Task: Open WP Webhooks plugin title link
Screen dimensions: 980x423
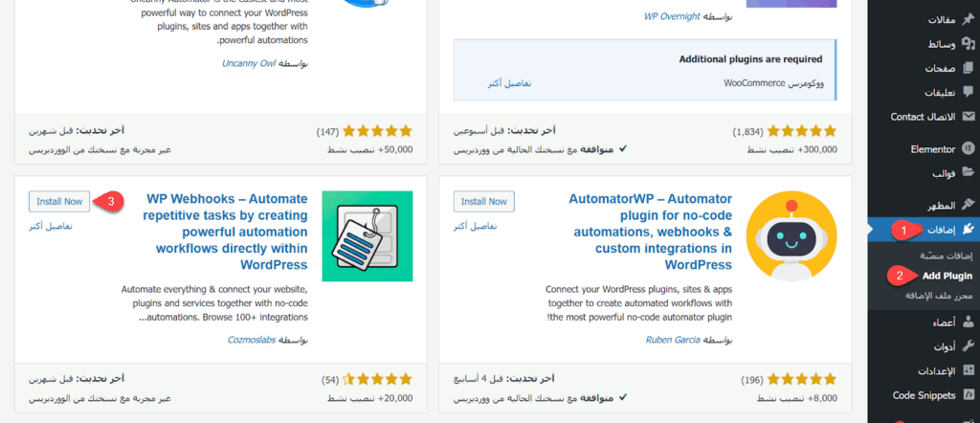Action: 227,232
